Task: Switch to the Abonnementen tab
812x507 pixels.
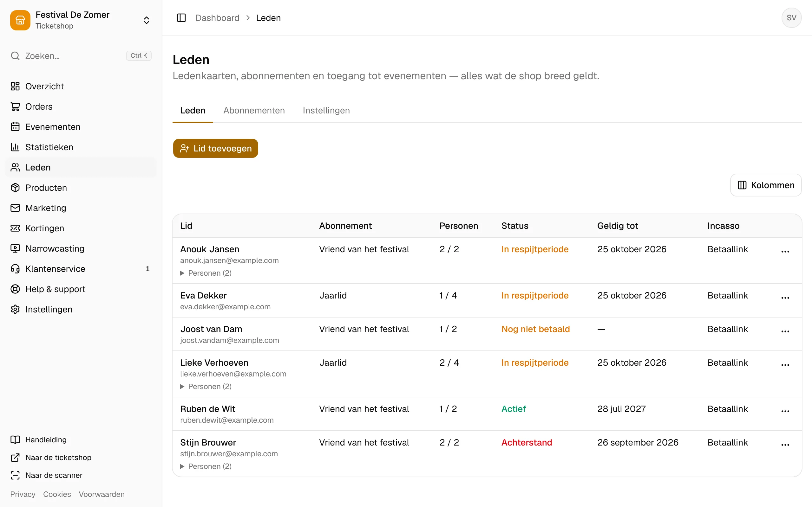Action: coord(254,110)
